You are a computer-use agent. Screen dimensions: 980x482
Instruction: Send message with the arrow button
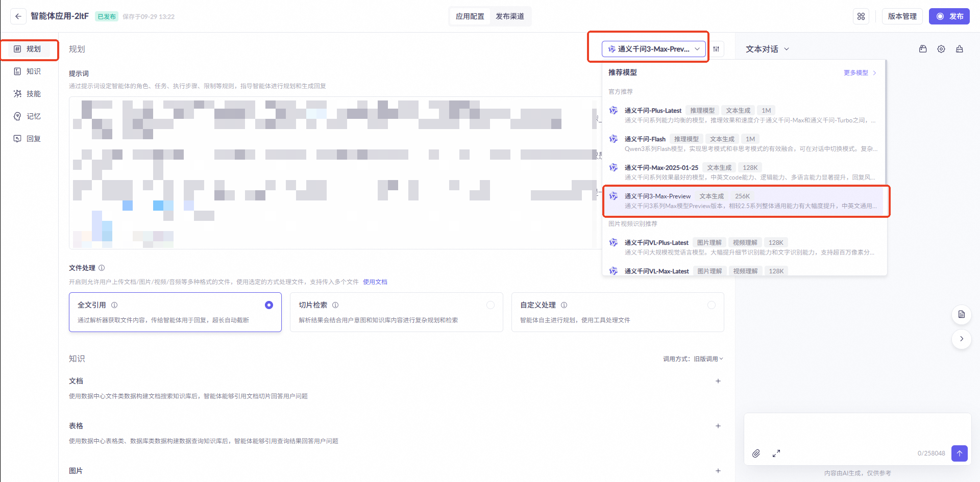coord(960,453)
